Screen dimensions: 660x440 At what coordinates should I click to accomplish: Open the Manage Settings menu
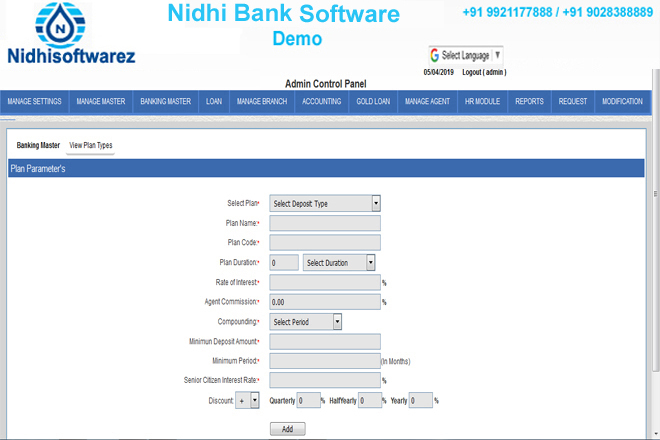[35, 101]
